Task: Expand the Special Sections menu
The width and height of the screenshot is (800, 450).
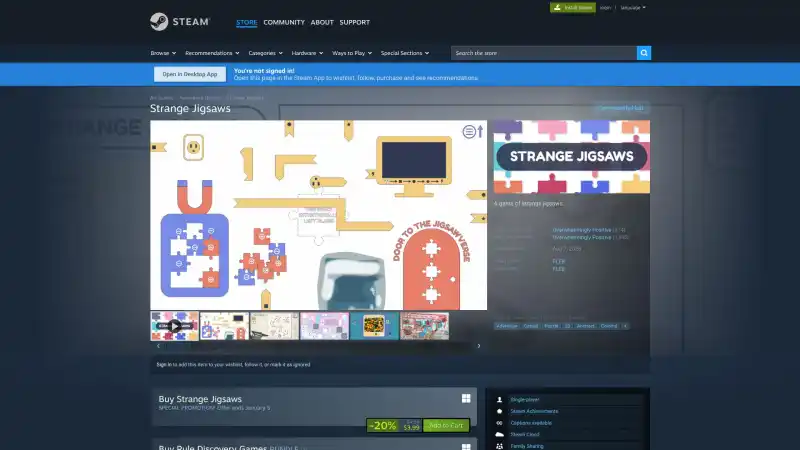Action: point(405,53)
